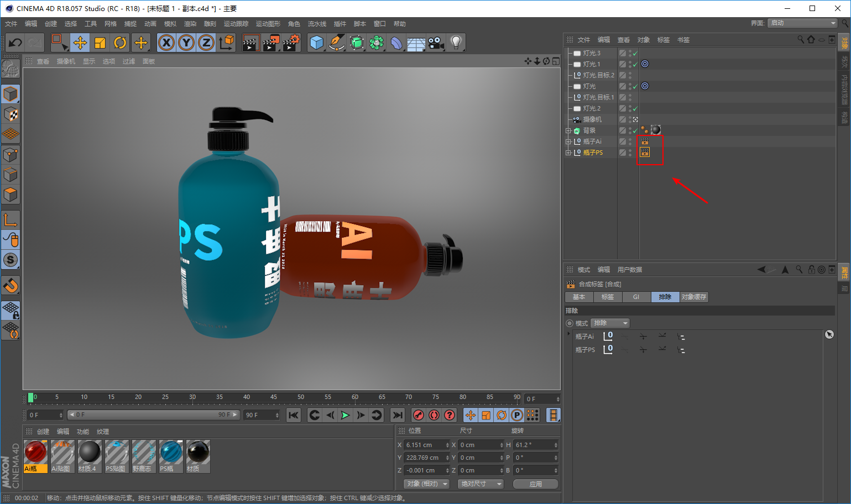Activate the Move tool in top toolbar
Viewport: 851px width, 504px height.
tap(80, 43)
